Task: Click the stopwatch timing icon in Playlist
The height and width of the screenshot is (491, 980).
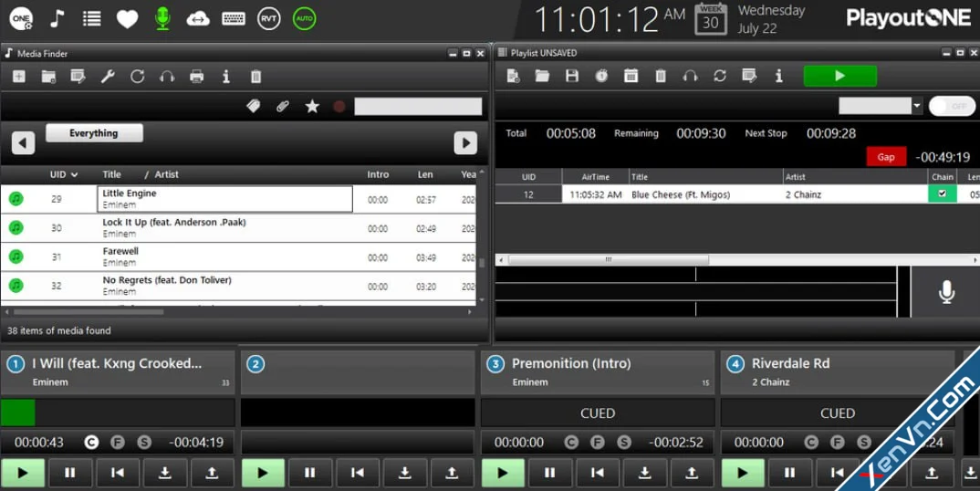Action: pos(601,77)
